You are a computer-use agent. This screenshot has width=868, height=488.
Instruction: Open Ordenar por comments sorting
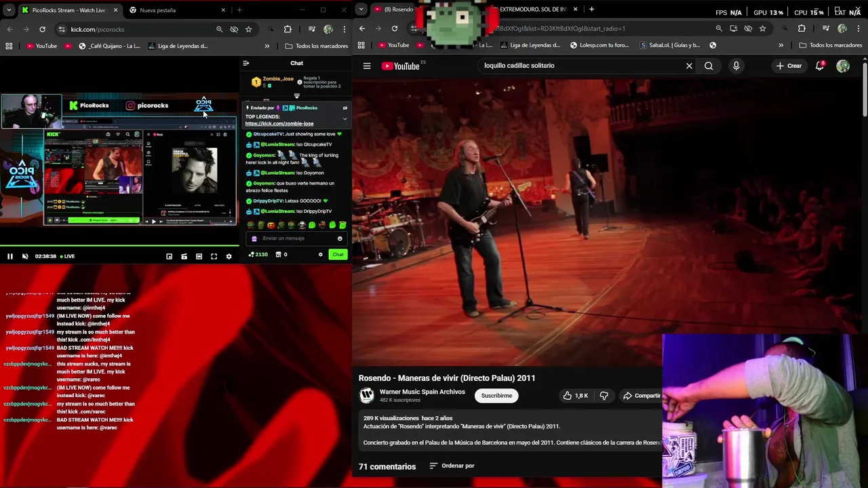pos(452,466)
